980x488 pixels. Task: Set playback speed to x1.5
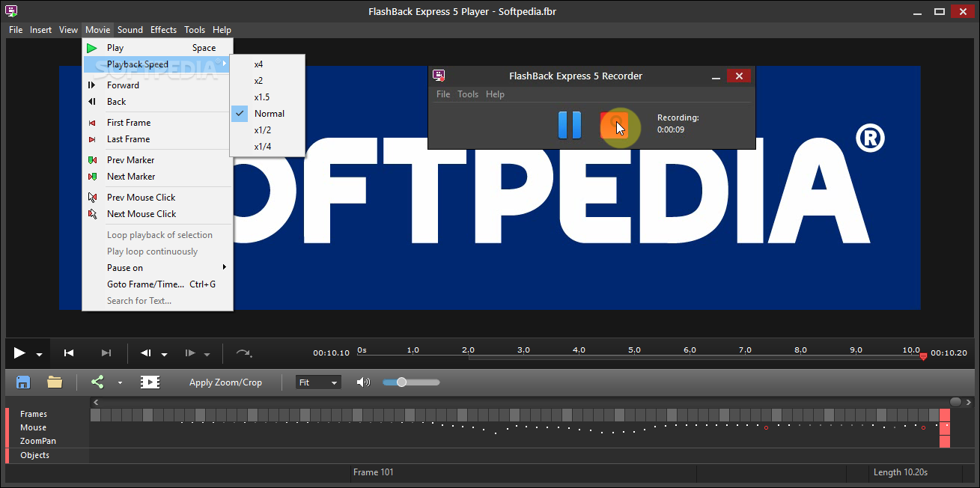pyautogui.click(x=267, y=97)
